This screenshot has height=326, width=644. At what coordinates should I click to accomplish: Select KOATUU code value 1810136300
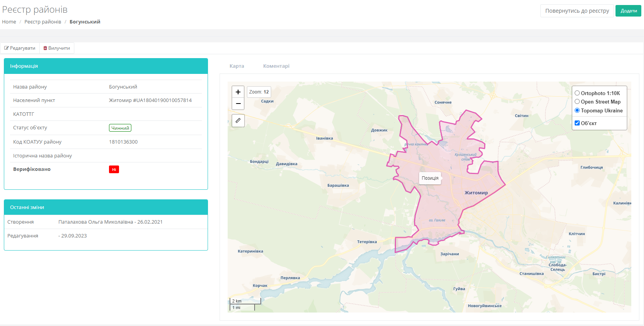pos(123,142)
